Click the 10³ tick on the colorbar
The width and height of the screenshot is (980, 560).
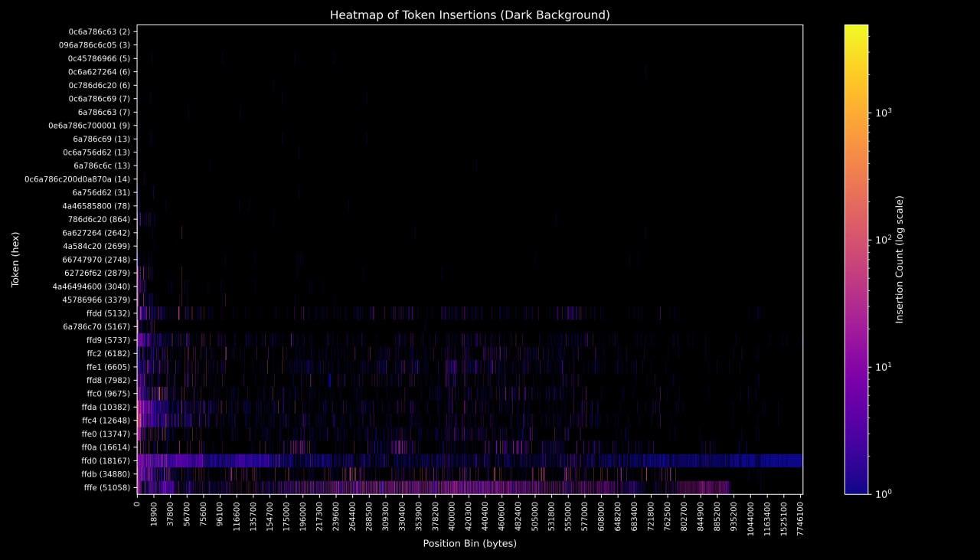pyautogui.click(x=884, y=113)
